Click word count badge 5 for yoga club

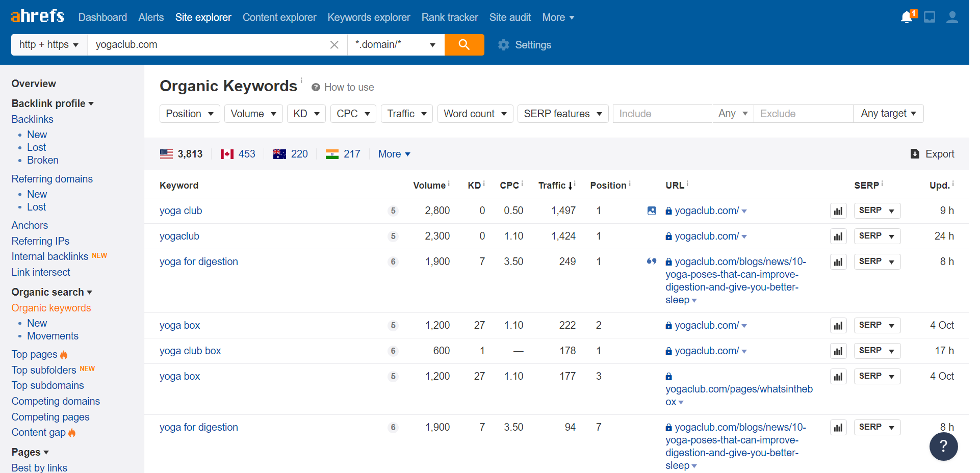393,211
